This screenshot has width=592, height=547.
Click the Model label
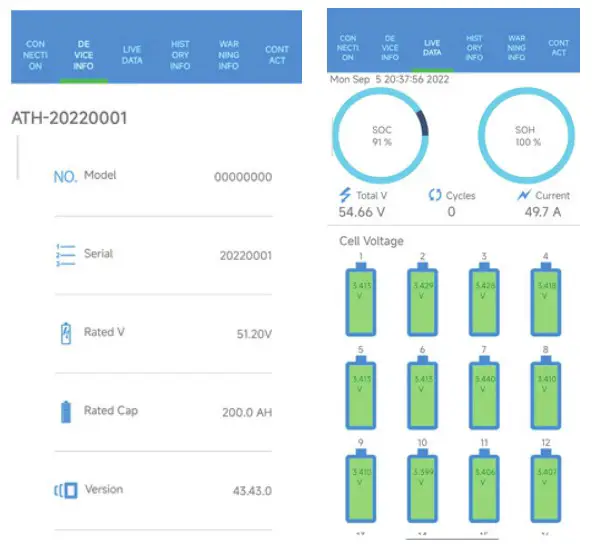click(100, 175)
